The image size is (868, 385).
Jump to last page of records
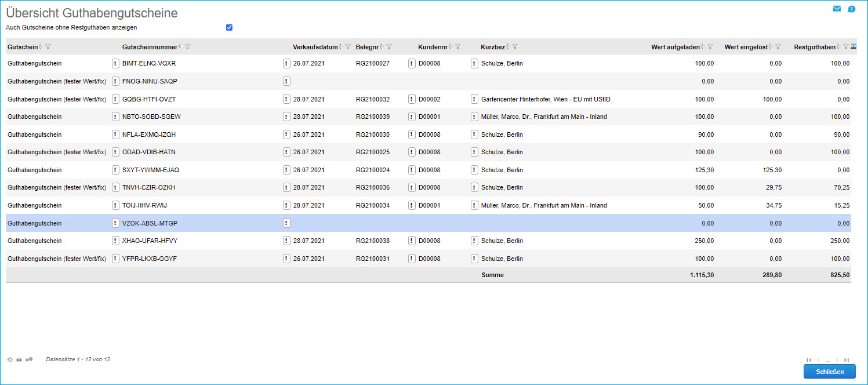point(847,360)
